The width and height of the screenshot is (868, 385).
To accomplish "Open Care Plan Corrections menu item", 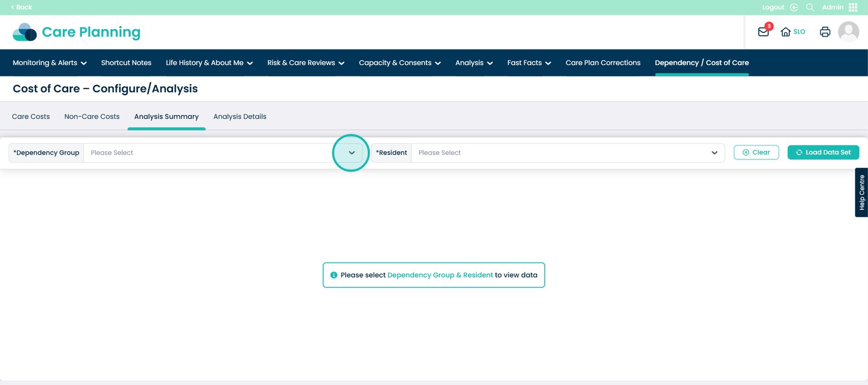I will click(x=603, y=63).
